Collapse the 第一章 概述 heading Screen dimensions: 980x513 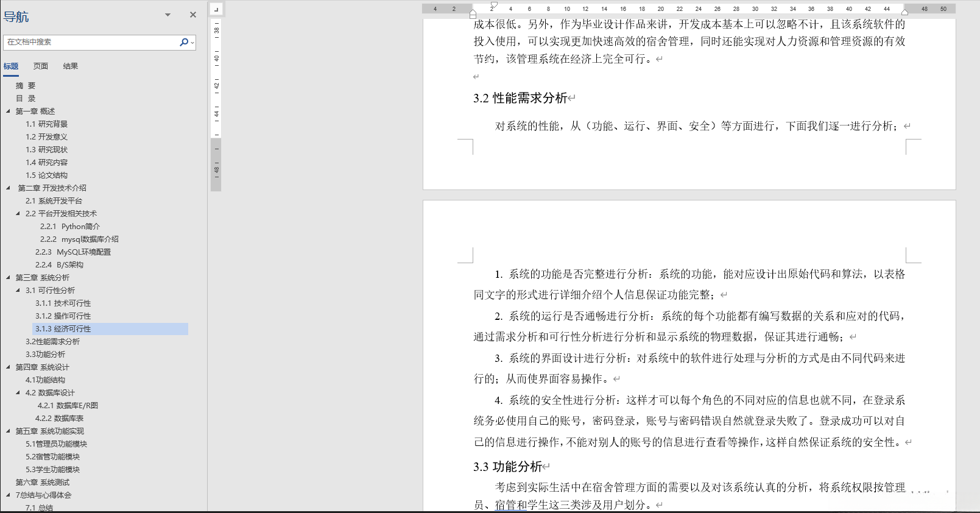coord(8,111)
